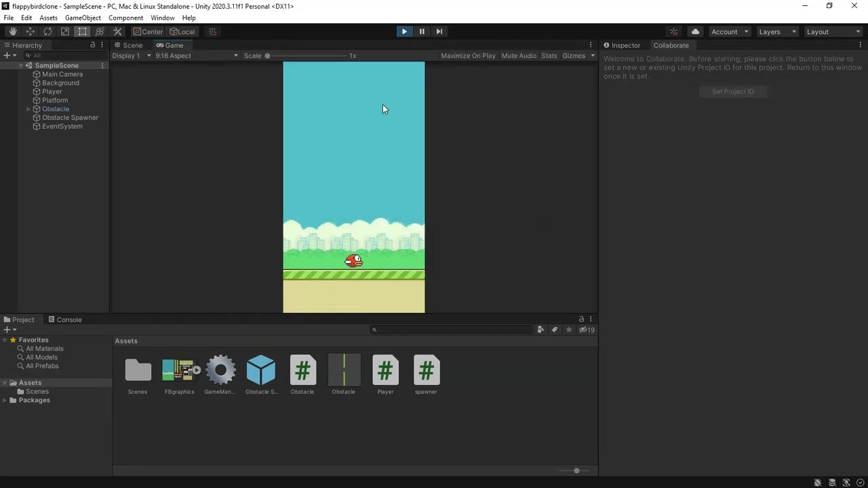This screenshot has height=488, width=868.
Task: Click the Set Project ID button
Action: (x=732, y=91)
